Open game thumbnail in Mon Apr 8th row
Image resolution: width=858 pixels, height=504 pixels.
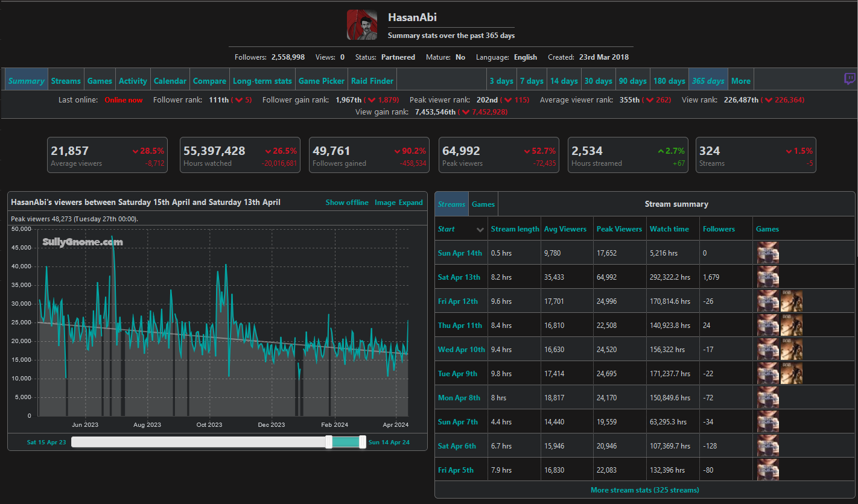(768, 397)
